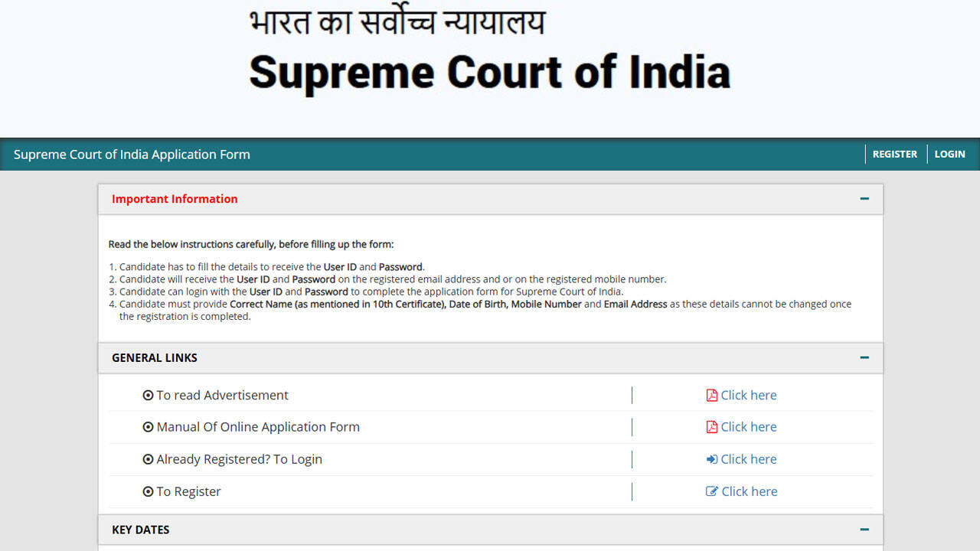Click the bullet icon before To Register

(x=148, y=491)
